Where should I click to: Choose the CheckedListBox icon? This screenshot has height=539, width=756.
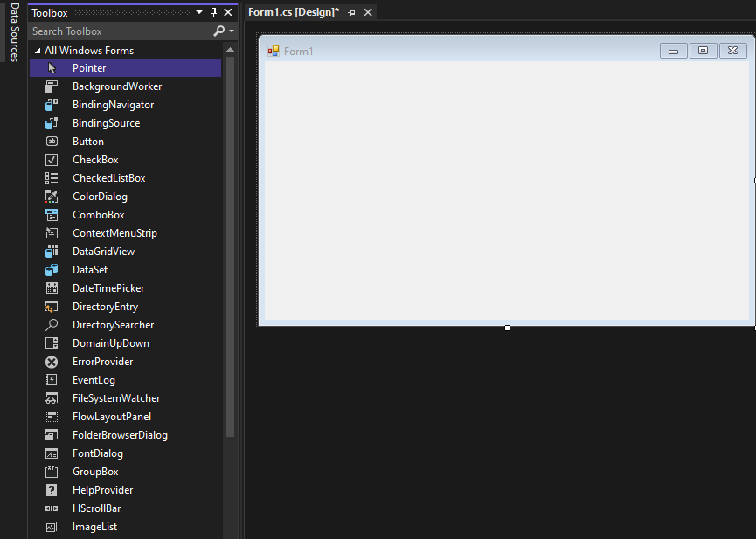(x=52, y=178)
